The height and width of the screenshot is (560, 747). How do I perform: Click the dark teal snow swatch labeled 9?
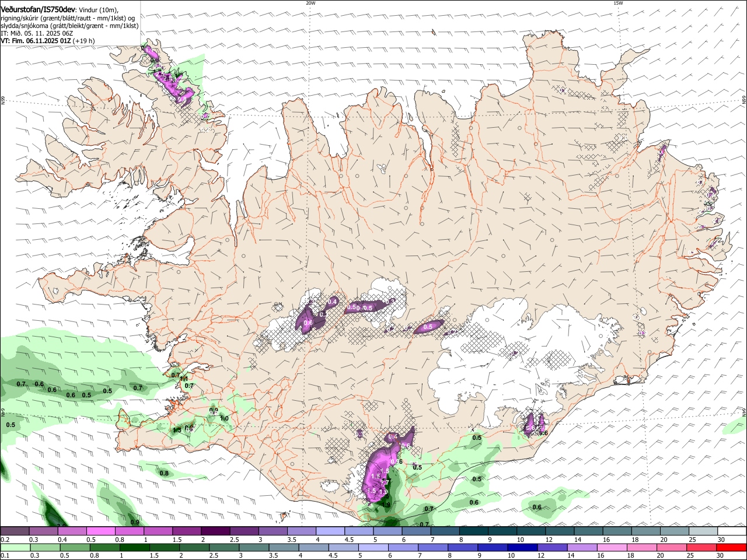tap(502, 531)
